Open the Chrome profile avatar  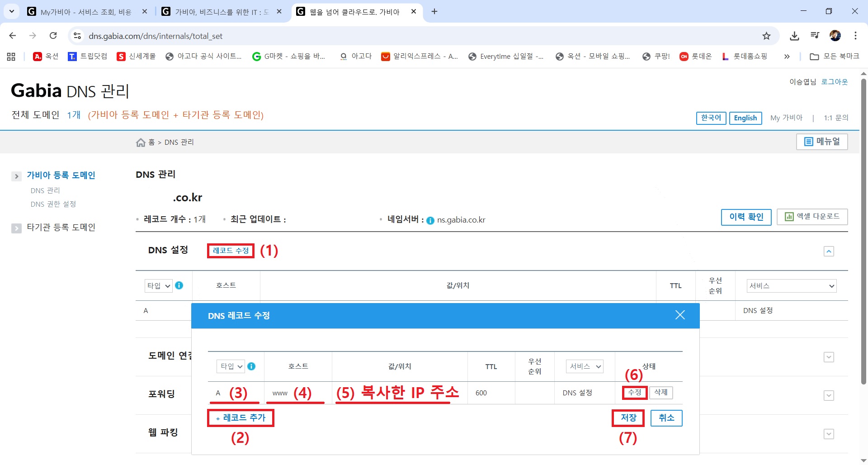click(835, 36)
